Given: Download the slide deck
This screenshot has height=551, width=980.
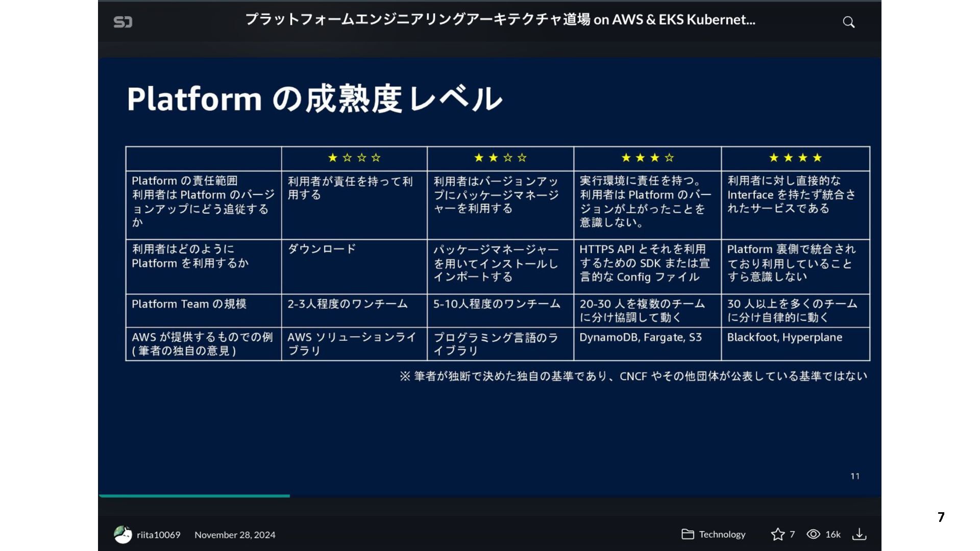Looking at the screenshot, I should click(x=859, y=534).
